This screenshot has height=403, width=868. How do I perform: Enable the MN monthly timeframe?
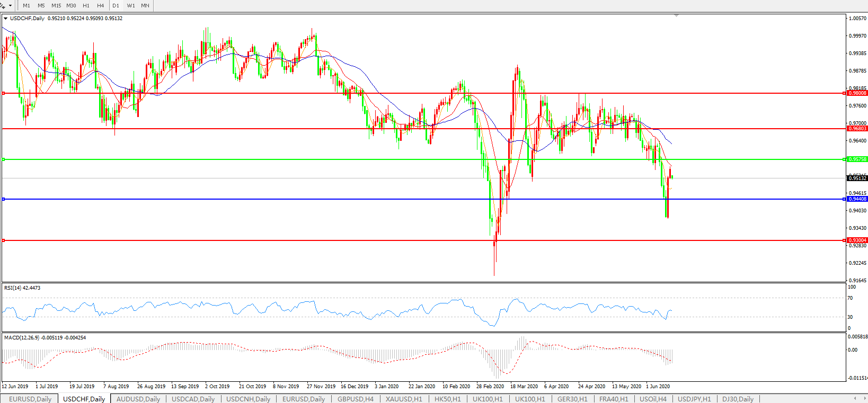pos(145,5)
